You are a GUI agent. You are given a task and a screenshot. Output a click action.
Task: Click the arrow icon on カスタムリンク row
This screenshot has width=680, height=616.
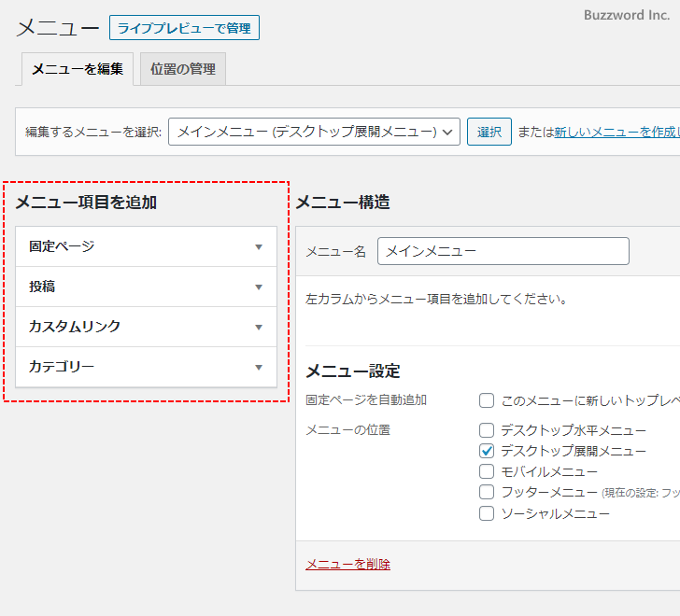(x=259, y=328)
